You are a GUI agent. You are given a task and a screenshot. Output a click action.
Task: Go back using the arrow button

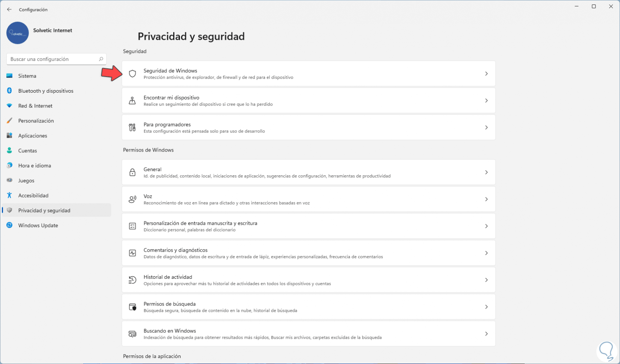coord(9,9)
